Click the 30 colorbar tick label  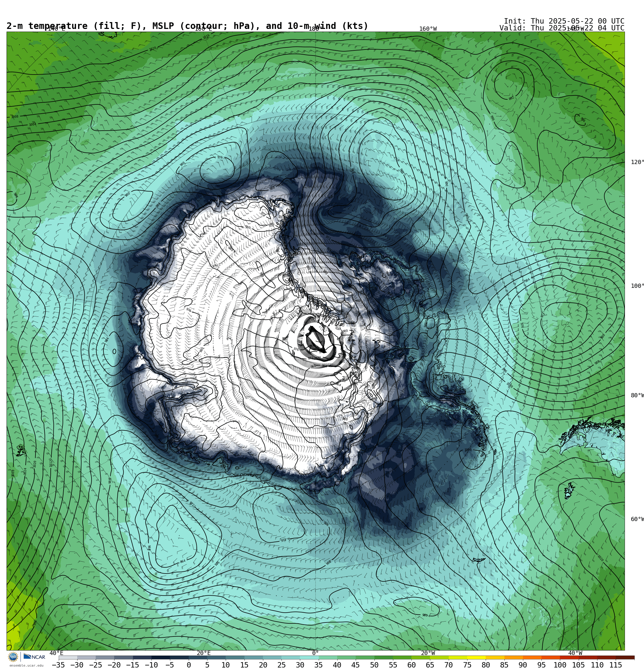click(x=300, y=665)
